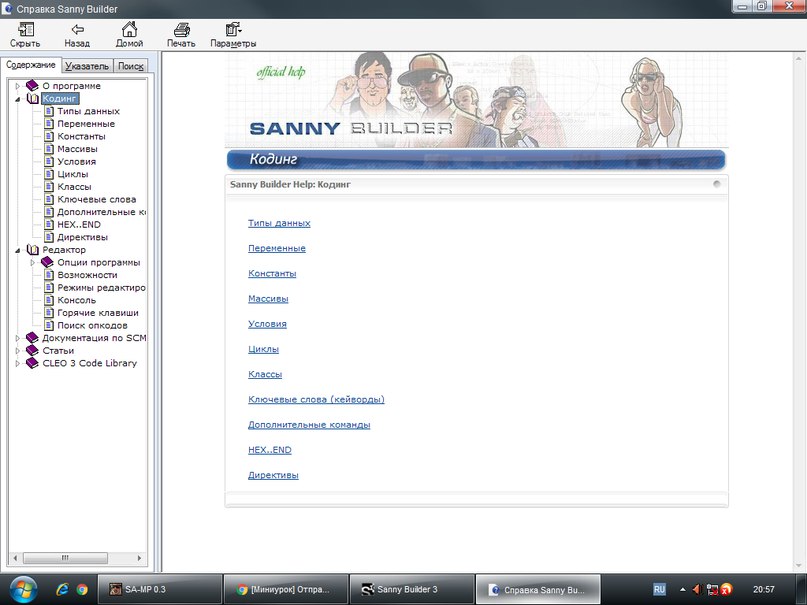The width and height of the screenshot is (807, 605).
Task: Expand the Статьи tree node
Action: [18, 351]
